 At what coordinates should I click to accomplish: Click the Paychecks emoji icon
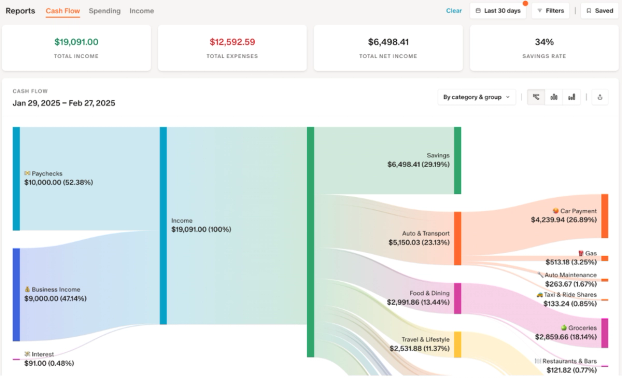coord(27,173)
